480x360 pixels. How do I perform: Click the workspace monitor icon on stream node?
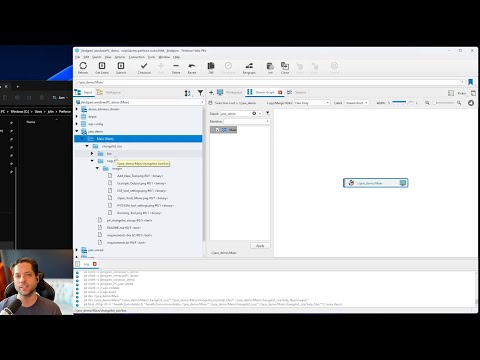point(403,183)
